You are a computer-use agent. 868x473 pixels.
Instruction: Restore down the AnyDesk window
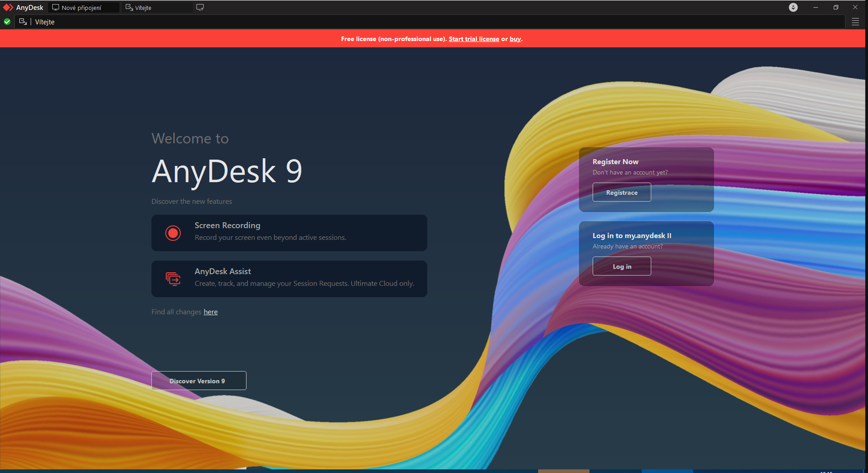point(836,7)
